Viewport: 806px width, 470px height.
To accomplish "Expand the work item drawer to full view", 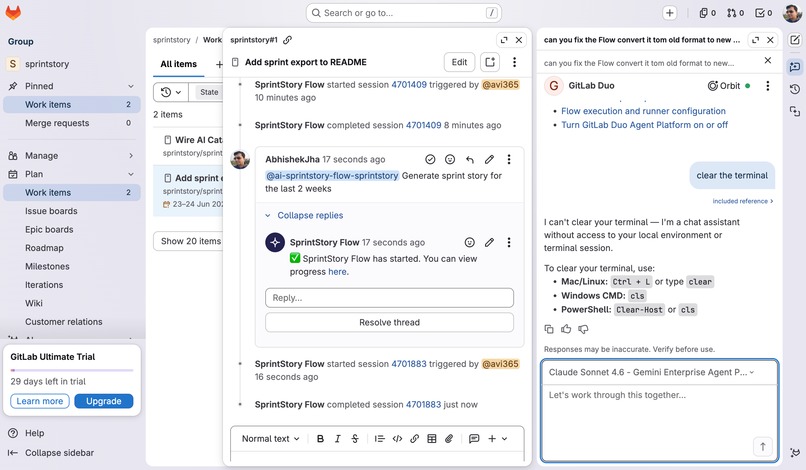I will coord(504,40).
